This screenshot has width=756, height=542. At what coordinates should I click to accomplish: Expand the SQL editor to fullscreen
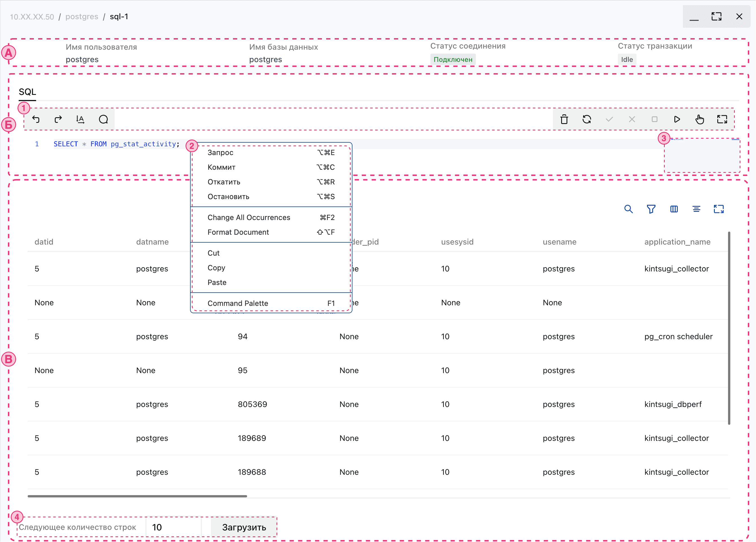tap(722, 119)
